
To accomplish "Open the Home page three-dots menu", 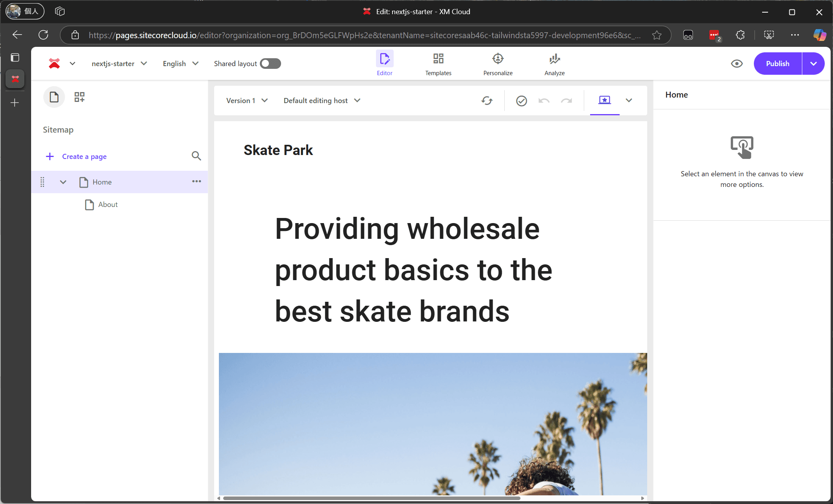I will [x=196, y=181].
